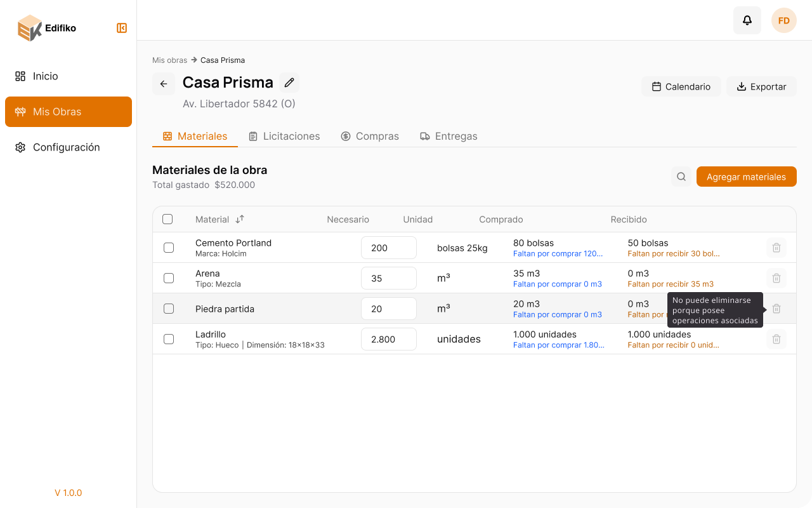
Task: Click the 'Tipo: Mezcla' detail
Action: click(218, 284)
